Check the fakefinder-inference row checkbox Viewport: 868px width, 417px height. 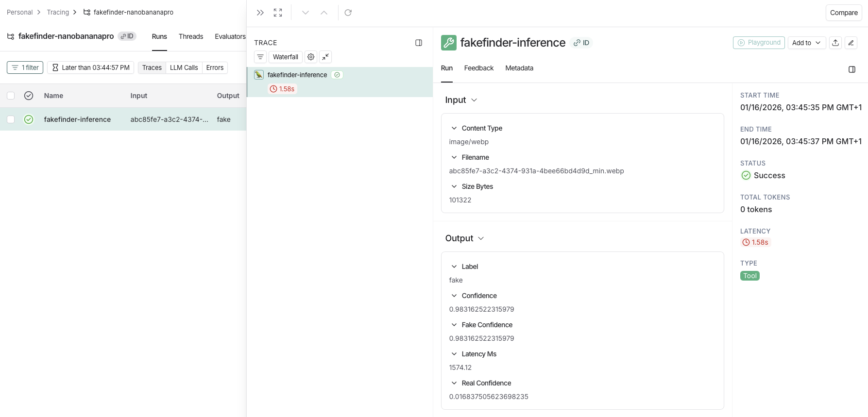point(11,119)
